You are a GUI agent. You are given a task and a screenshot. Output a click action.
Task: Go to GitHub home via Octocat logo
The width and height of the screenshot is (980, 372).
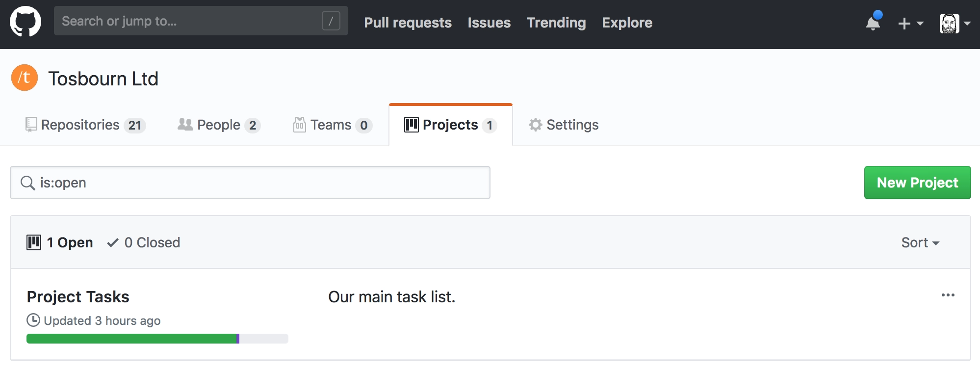(26, 22)
